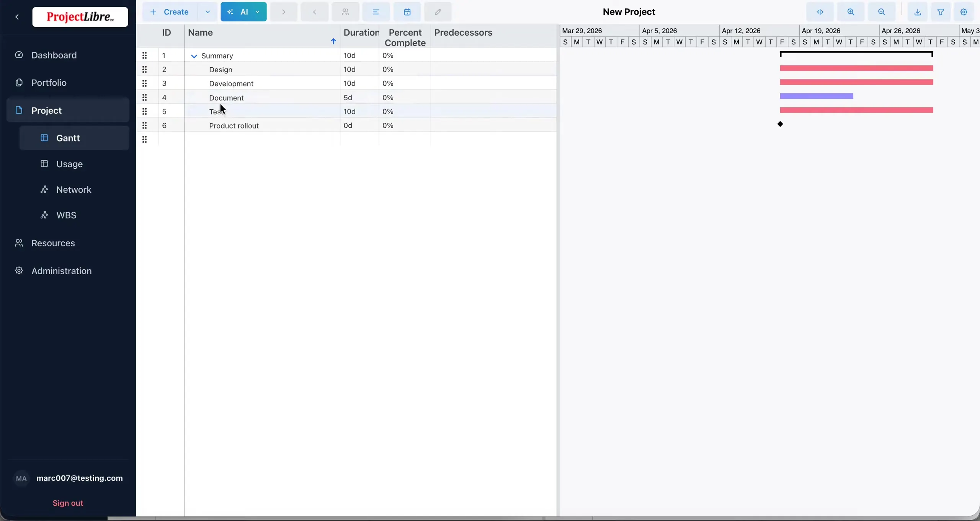
Task: Open the Dashboard sidebar item
Action: click(x=68, y=55)
